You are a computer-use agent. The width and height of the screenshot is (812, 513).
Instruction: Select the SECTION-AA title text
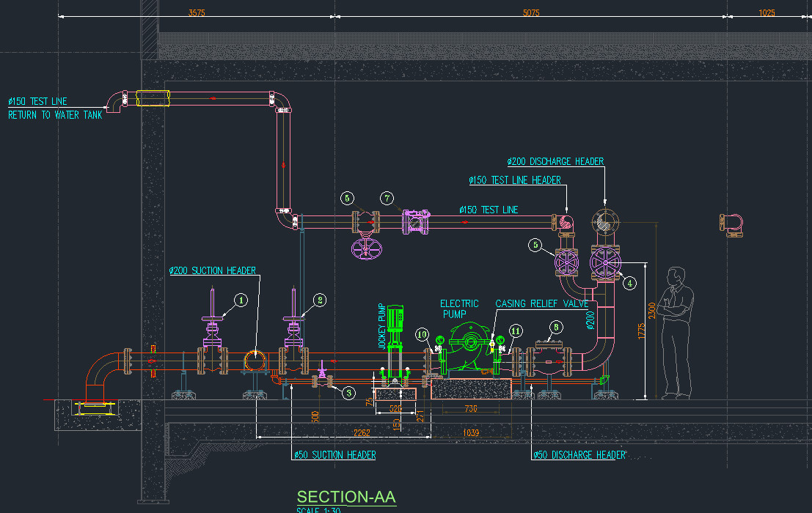346,497
